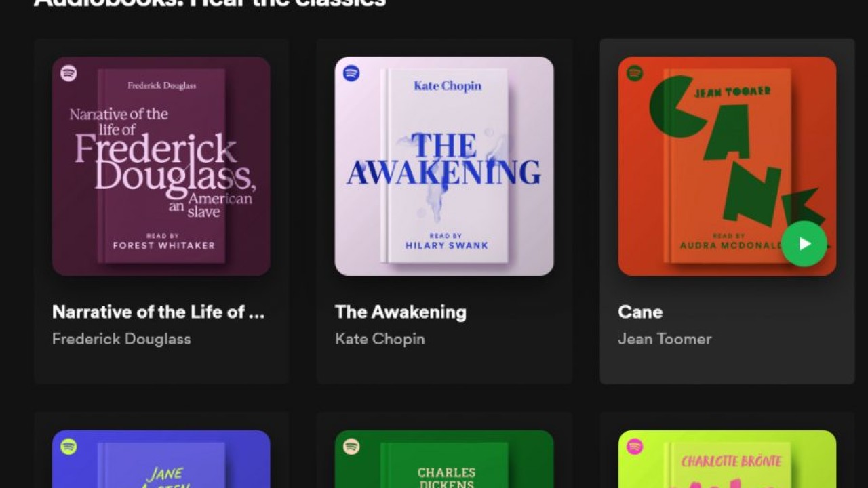
Task: Visit author Jean Toomer link
Action: (x=665, y=339)
